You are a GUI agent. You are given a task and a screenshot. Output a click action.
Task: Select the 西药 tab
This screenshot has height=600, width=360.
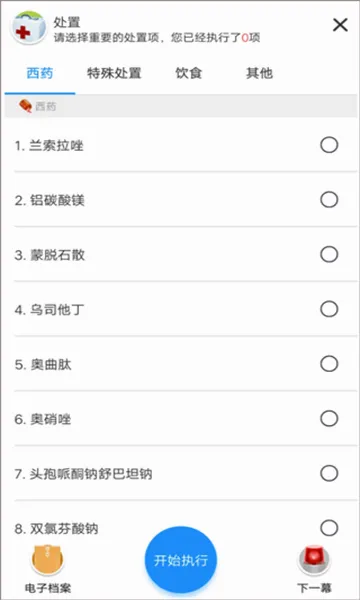(x=40, y=73)
